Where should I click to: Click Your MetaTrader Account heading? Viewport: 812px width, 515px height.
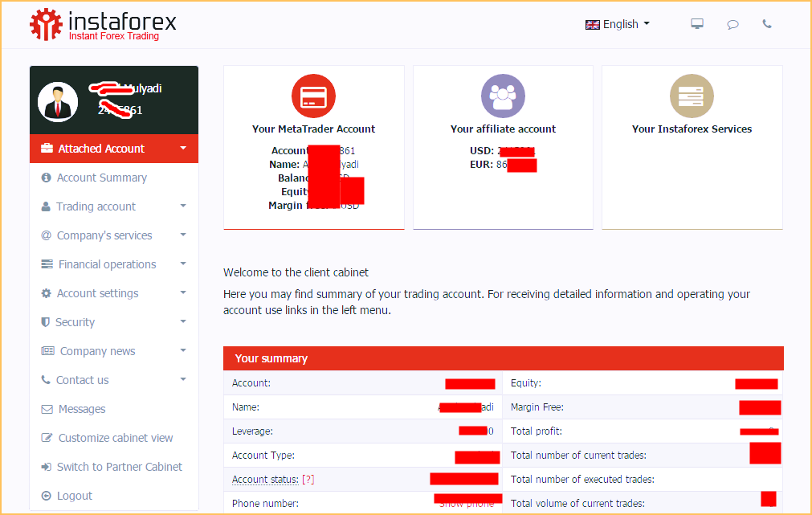[x=313, y=129]
